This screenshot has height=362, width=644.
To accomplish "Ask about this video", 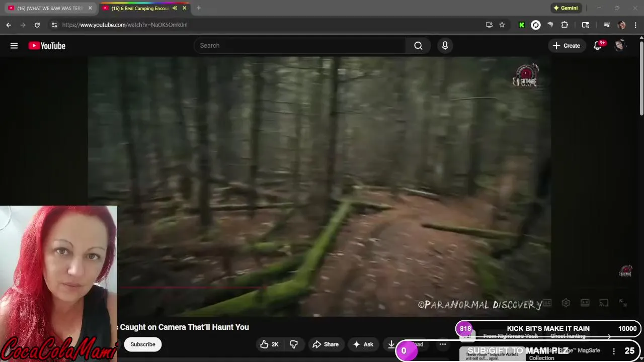I will pyautogui.click(x=363, y=344).
